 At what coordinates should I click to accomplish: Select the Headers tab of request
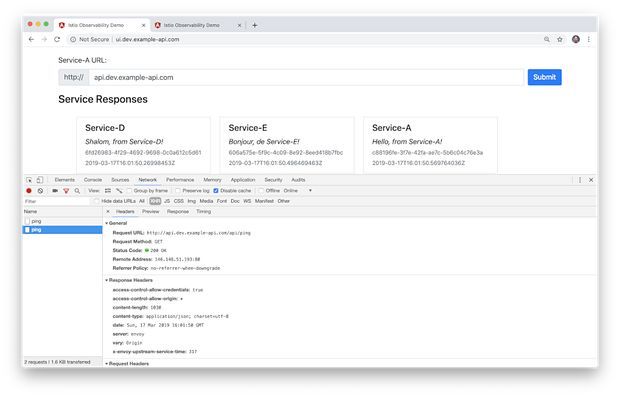(x=125, y=212)
